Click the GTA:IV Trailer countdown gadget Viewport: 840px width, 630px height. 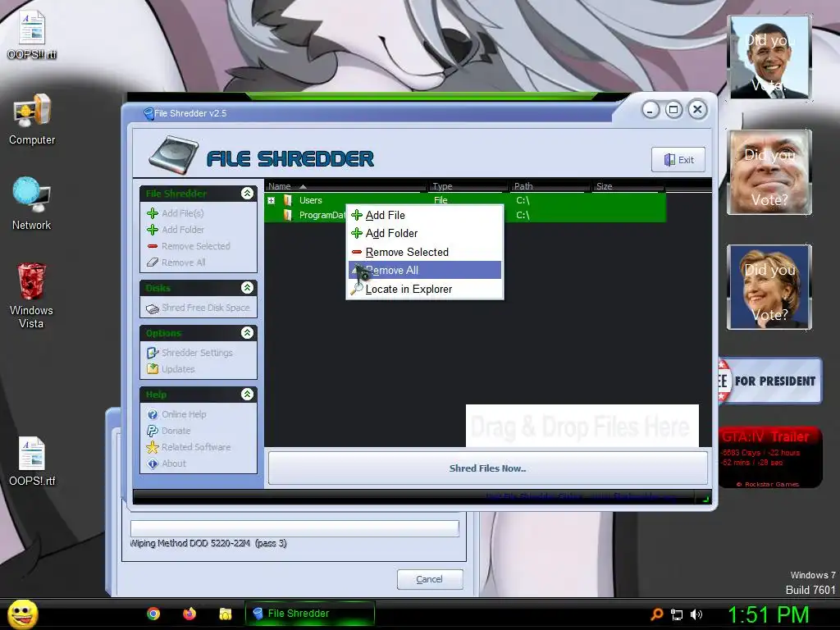point(770,458)
